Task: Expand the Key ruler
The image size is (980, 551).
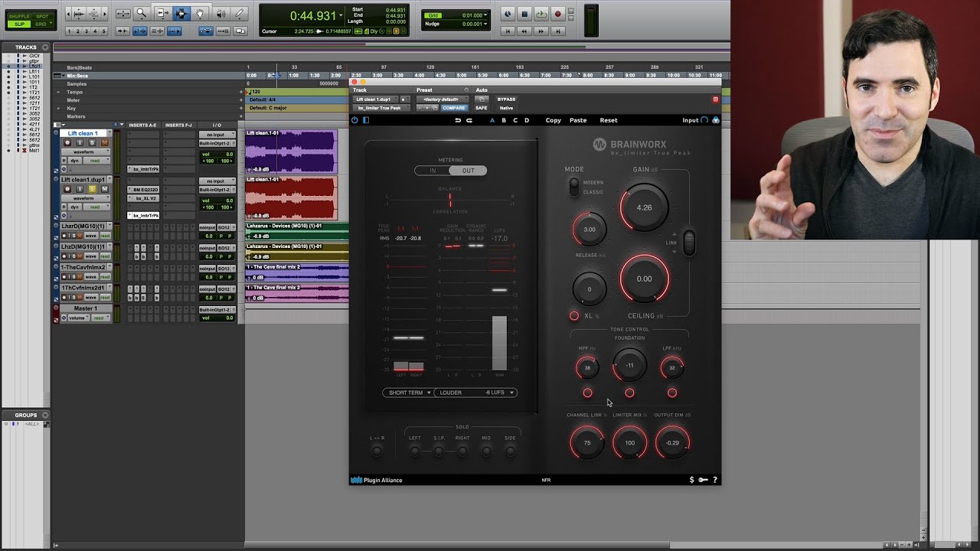Action: coord(58,109)
